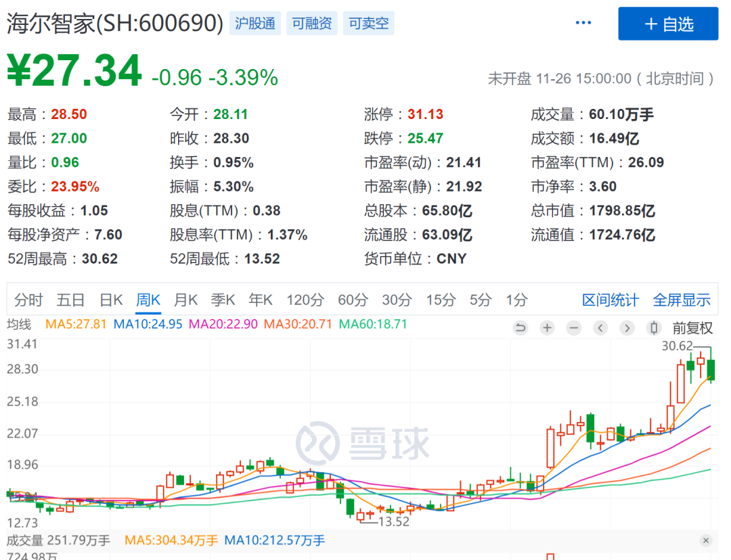731x560 pixels.
Task: Open the 前复权 adjustment dropdown
Action: coord(692,327)
